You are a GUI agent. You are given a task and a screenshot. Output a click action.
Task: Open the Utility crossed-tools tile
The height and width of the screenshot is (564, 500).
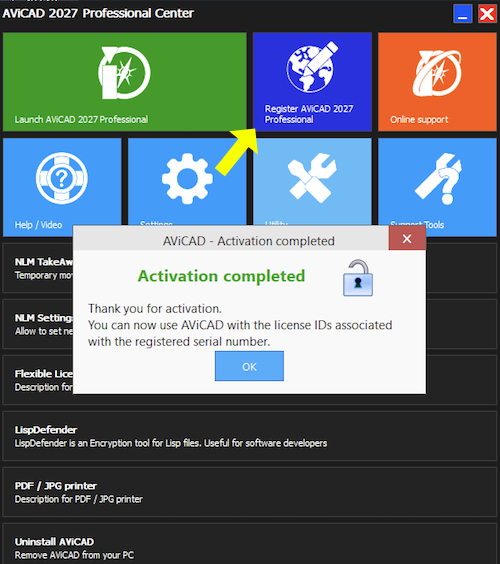312,182
